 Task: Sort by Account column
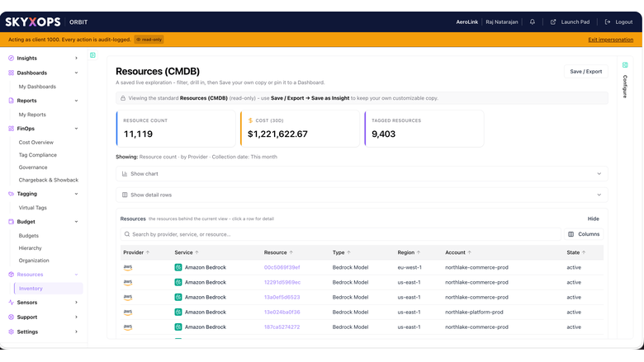[x=458, y=252]
